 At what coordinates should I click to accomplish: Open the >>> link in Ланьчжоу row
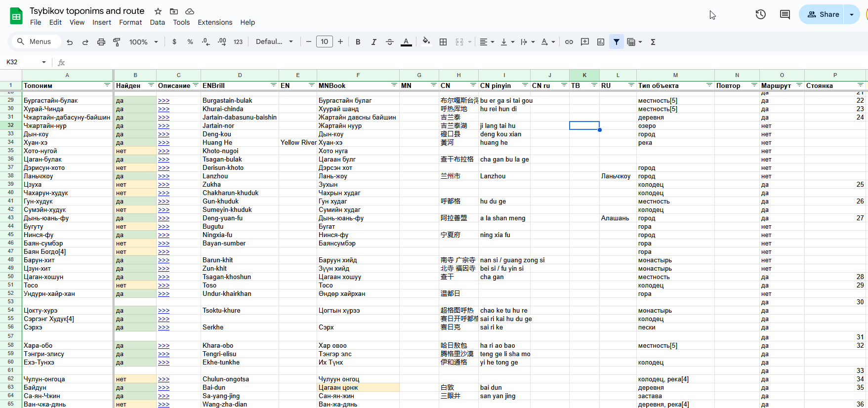164,176
